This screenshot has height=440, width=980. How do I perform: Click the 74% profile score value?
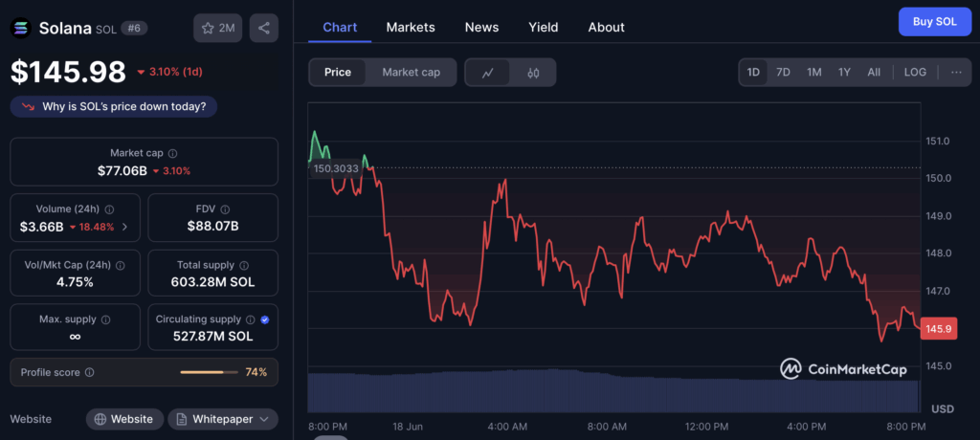256,372
